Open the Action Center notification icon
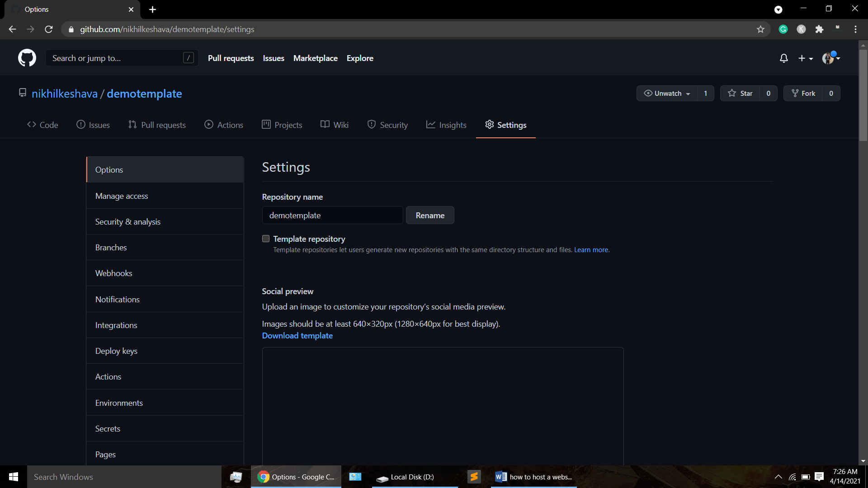This screenshot has height=488, width=868. pyautogui.click(x=819, y=477)
